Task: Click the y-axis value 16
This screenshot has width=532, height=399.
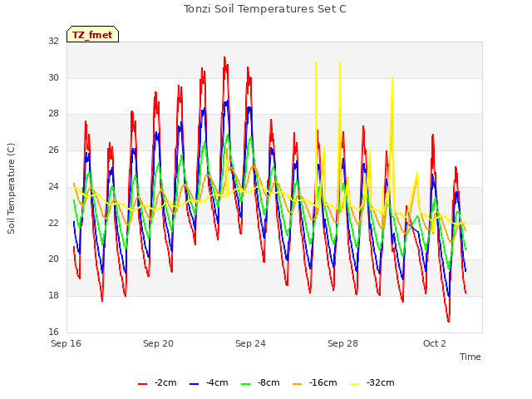Action: [x=53, y=332]
